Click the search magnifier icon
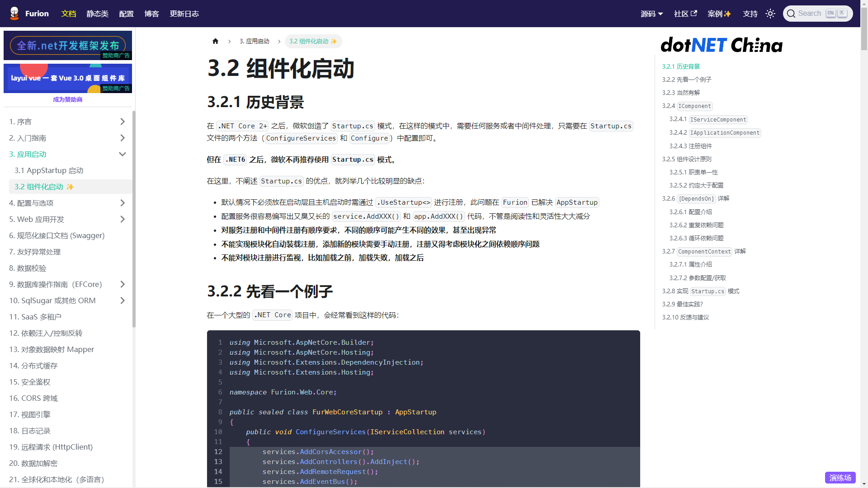This screenshot has width=868, height=488. (791, 14)
